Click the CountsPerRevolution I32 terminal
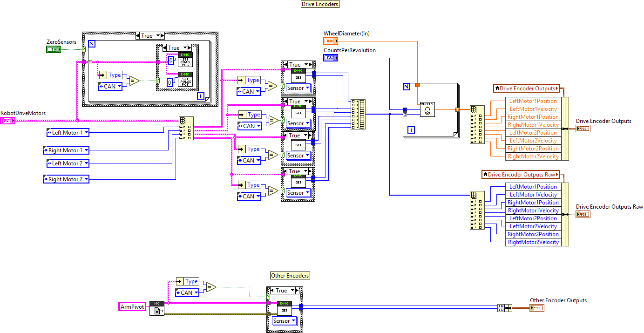This screenshot has width=644, height=333. click(330, 57)
